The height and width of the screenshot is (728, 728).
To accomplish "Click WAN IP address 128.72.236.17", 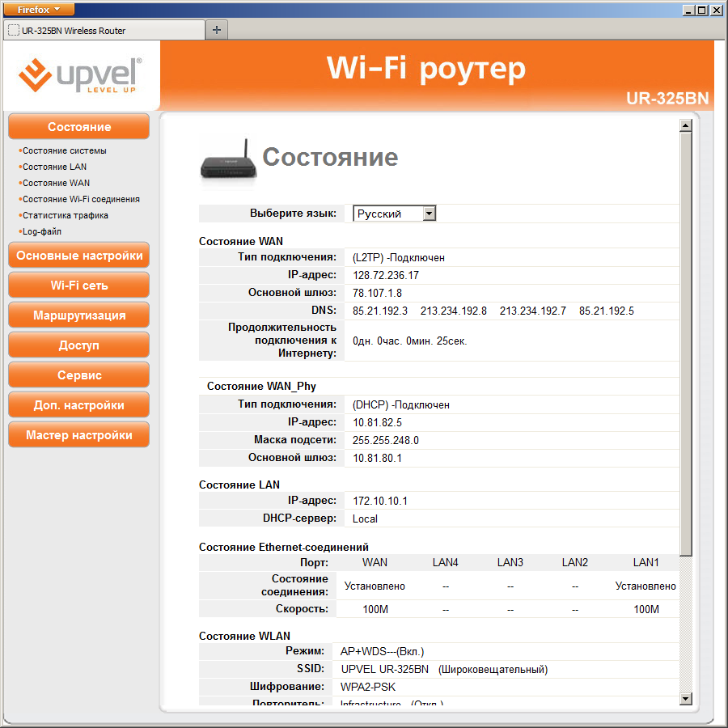I will (385, 275).
